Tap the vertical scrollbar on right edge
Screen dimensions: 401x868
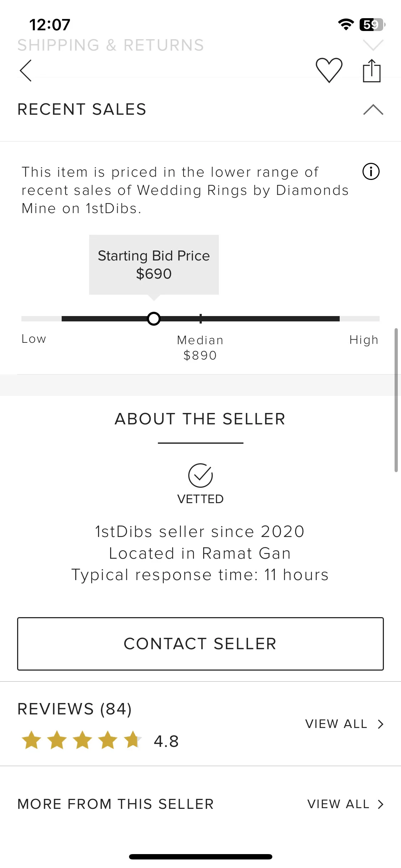[396, 400]
